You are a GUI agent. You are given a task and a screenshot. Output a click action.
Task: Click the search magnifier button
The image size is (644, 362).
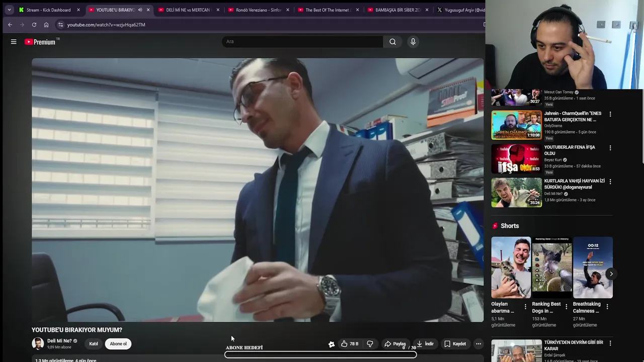(392, 42)
